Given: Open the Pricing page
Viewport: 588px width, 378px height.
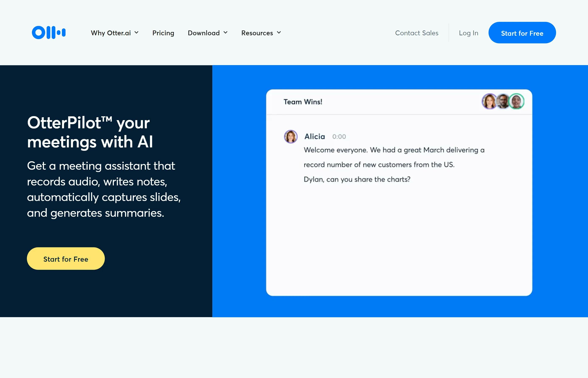Looking at the screenshot, I should (163, 33).
